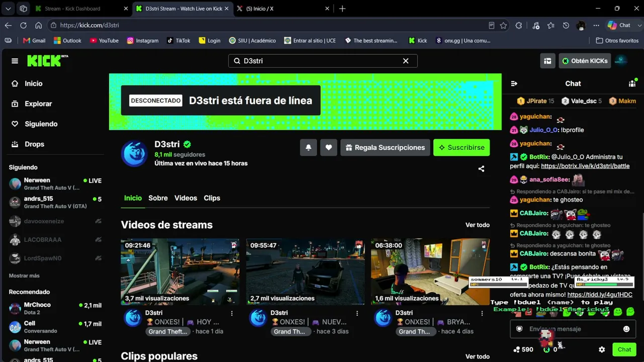
Task: Clear the D3stri search text
Action: (406, 61)
